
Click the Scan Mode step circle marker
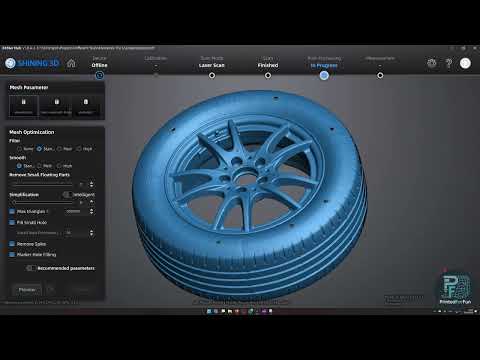212,76
